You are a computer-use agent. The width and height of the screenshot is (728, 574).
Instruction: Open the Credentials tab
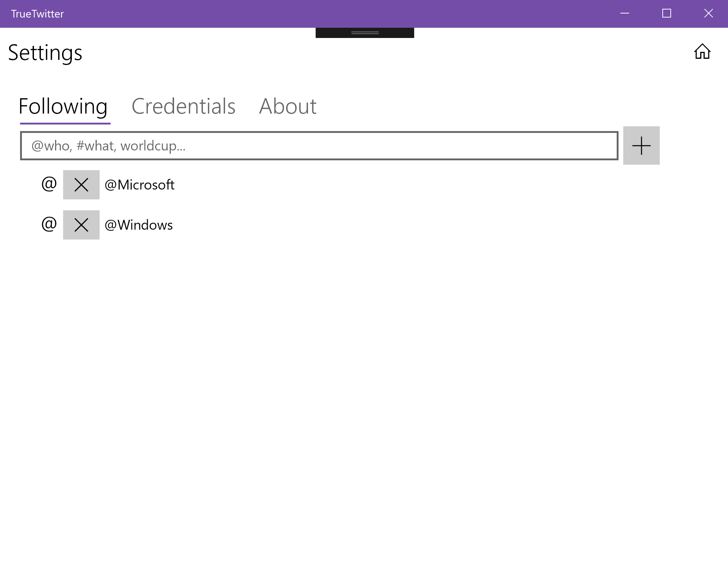[183, 106]
